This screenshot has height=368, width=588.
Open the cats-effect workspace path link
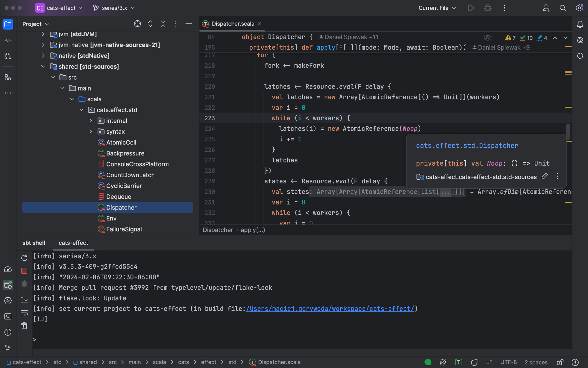(330, 309)
